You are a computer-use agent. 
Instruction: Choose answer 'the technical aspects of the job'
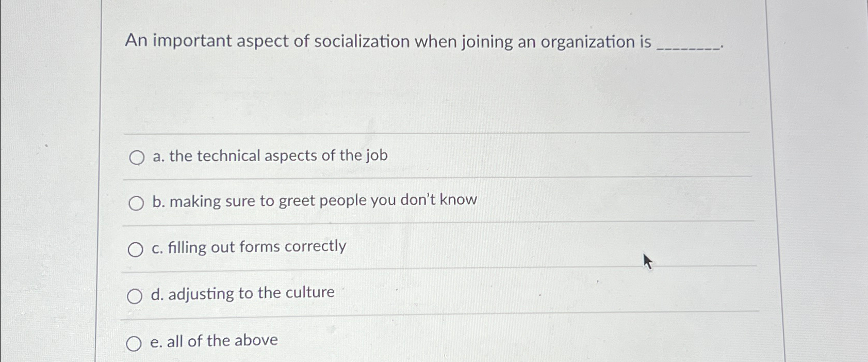click(x=269, y=156)
